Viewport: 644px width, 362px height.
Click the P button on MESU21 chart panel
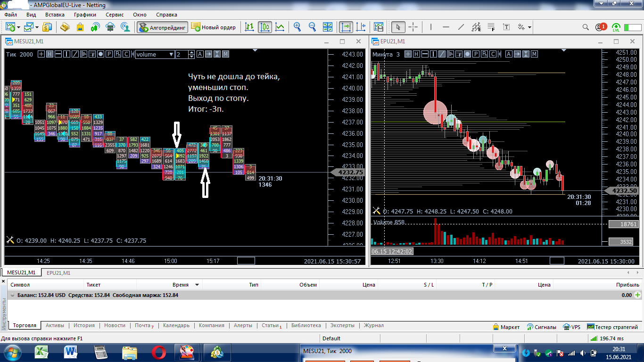(x=109, y=54)
